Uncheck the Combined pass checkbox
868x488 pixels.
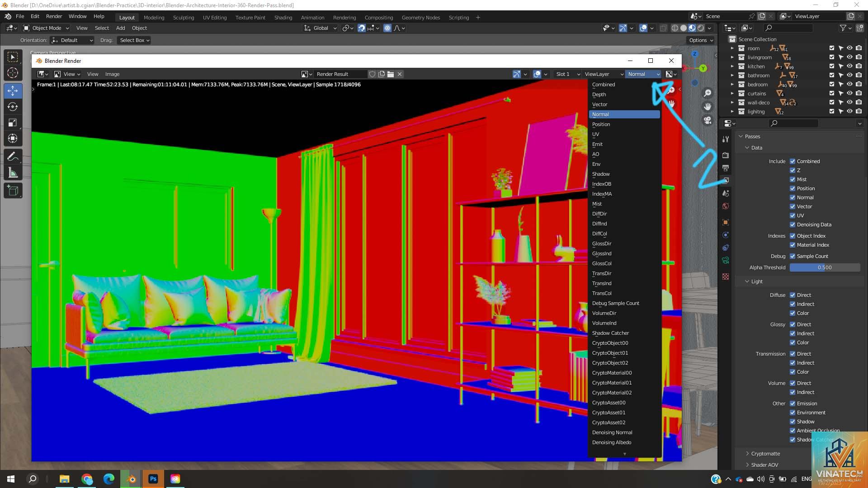793,161
